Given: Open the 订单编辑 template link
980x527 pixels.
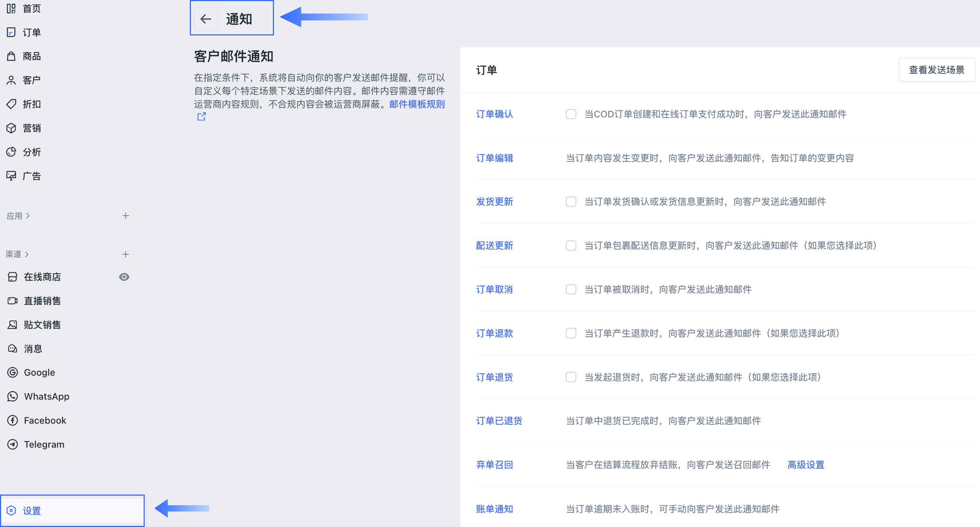Looking at the screenshot, I should 494,158.
